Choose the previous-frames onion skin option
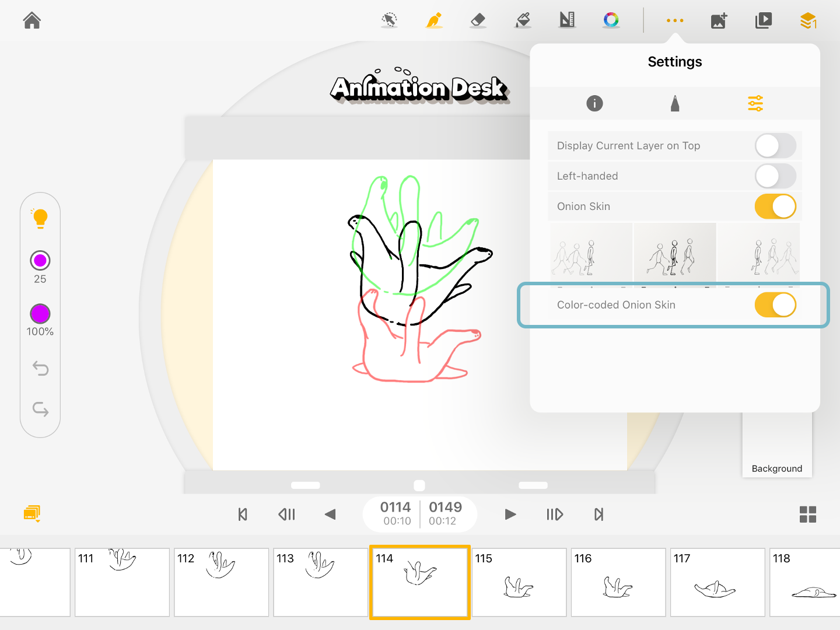Screen dimensions: 840x630 point(591,255)
